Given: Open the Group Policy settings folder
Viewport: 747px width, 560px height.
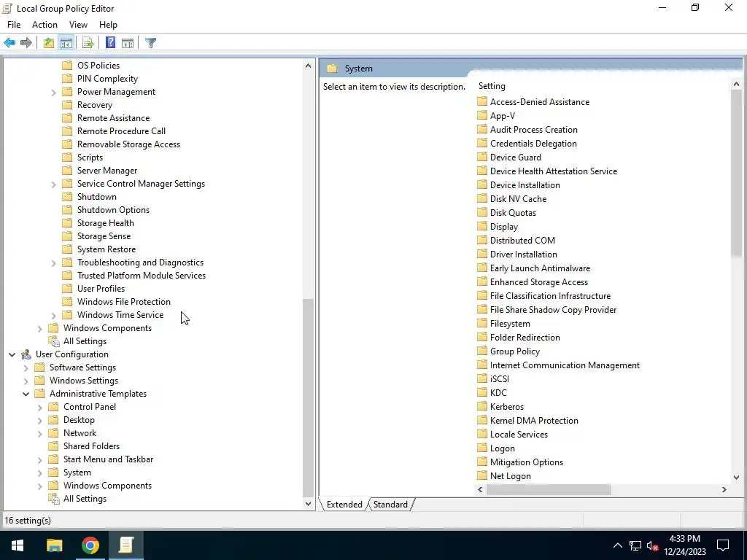Looking at the screenshot, I should (515, 351).
